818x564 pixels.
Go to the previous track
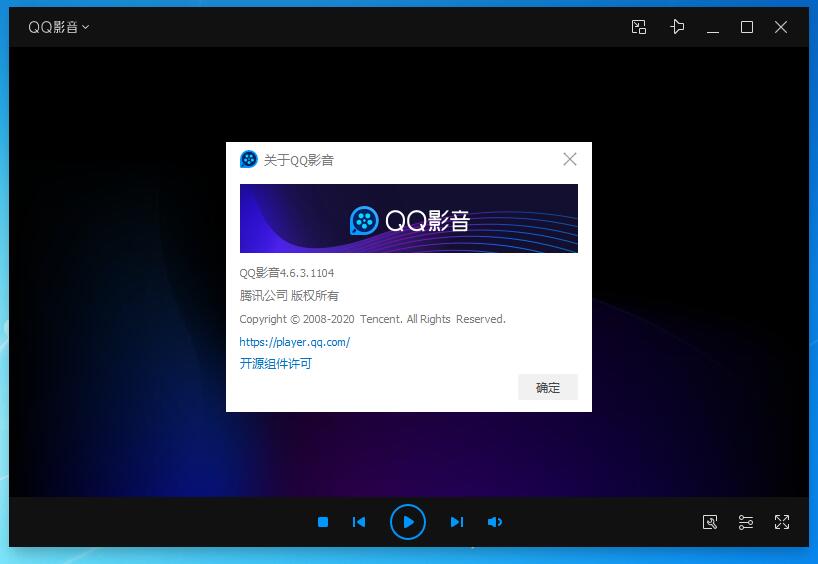tap(359, 522)
